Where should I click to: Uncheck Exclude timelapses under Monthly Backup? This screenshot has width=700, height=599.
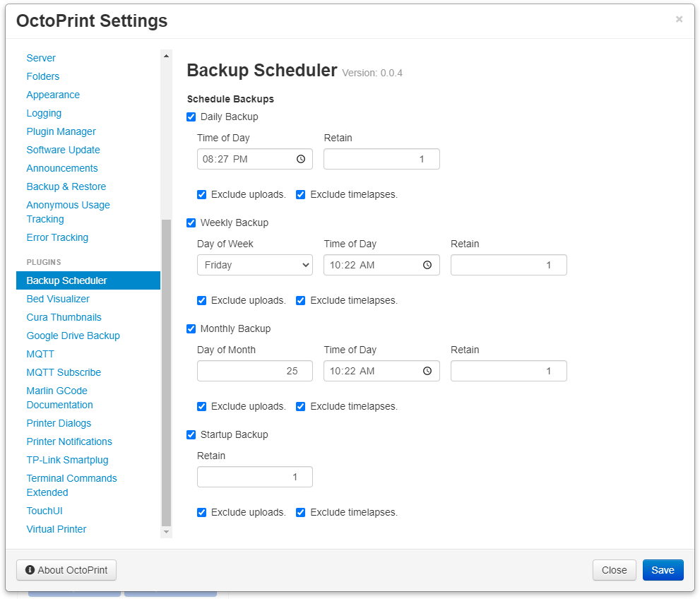[x=300, y=407]
